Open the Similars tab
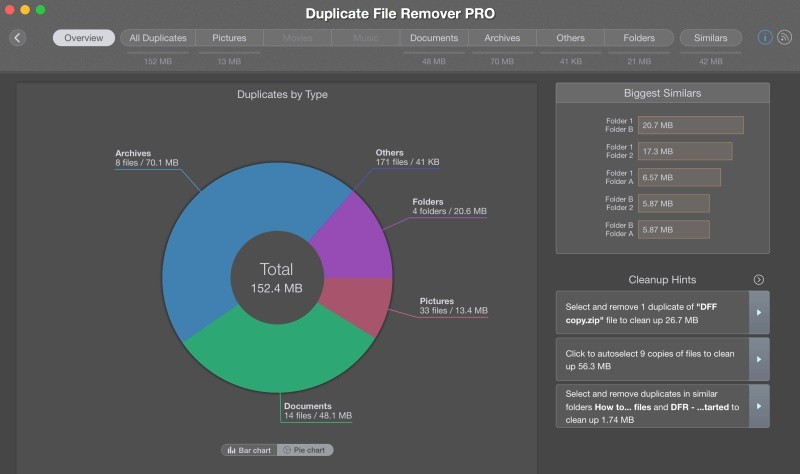Viewport: 800px width, 474px height. 711,38
